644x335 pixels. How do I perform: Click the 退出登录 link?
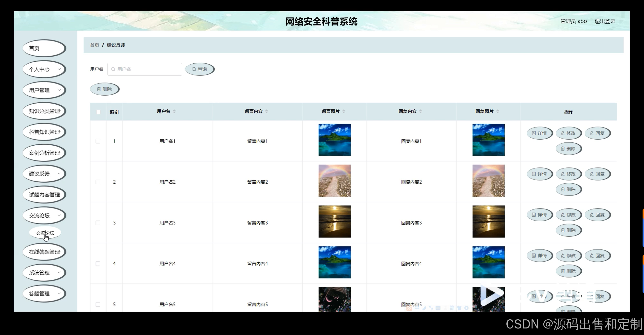pos(605,21)
